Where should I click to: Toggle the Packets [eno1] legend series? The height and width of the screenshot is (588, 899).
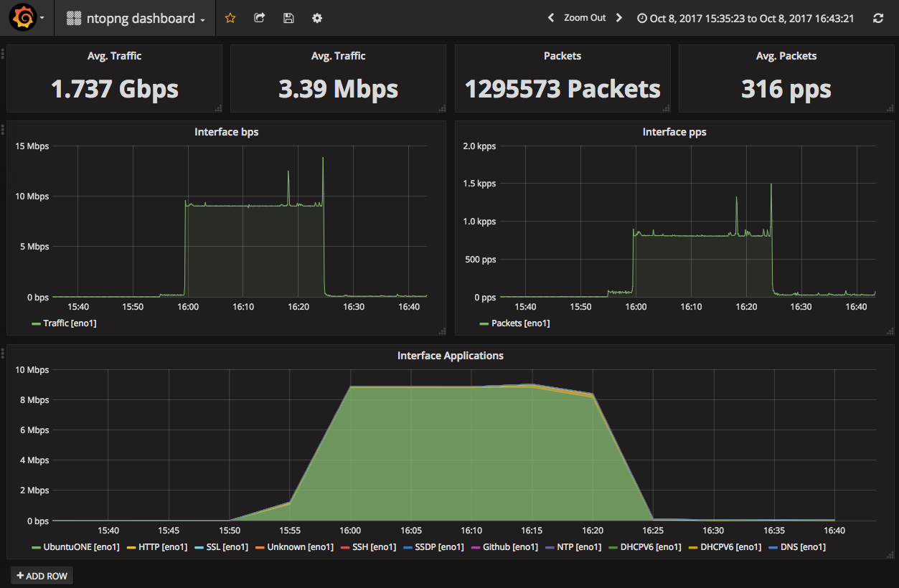[x=521, y=323]
